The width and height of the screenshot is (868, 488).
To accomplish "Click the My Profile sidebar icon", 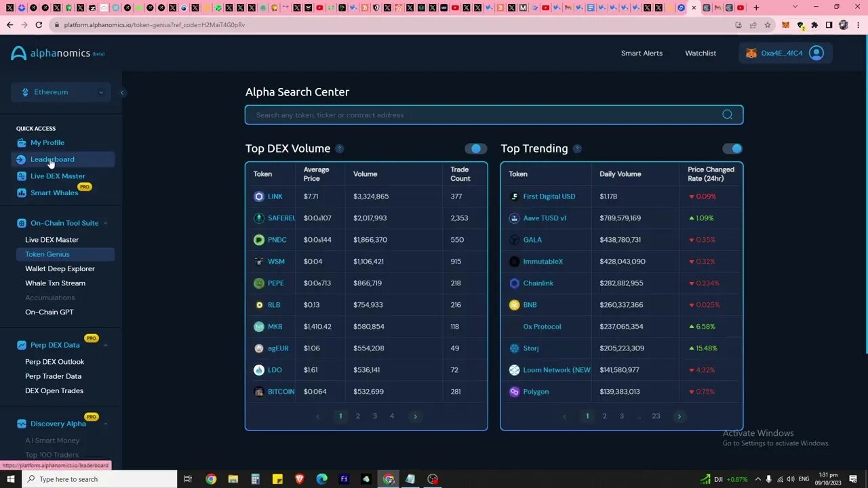I will [22, 143].
